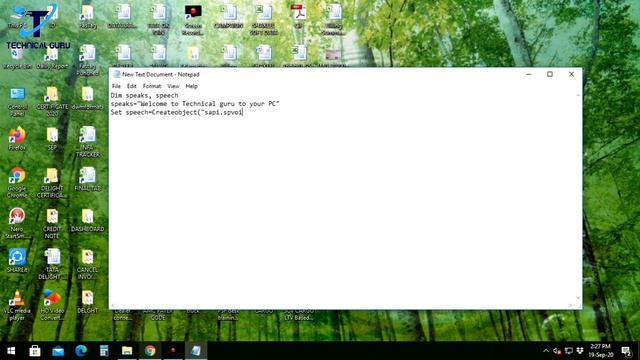This screenshot has width=640, height=360.
Task: Open the taskbar clock and date
Action: point(600,351)
